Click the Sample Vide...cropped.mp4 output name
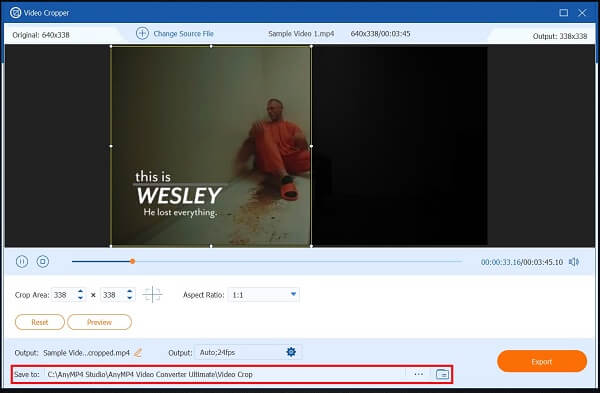Viewport: 600px width, 393px height. click(x=86, y=353)
